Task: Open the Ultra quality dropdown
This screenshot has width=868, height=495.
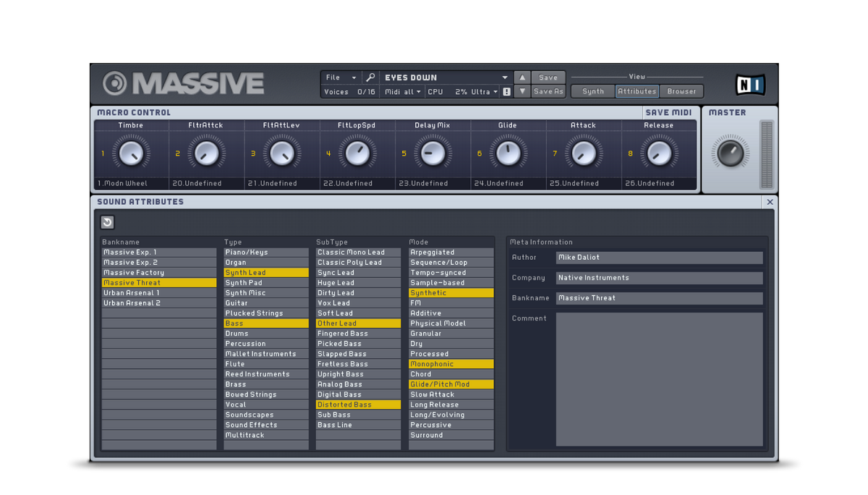Action: [485, 92]
